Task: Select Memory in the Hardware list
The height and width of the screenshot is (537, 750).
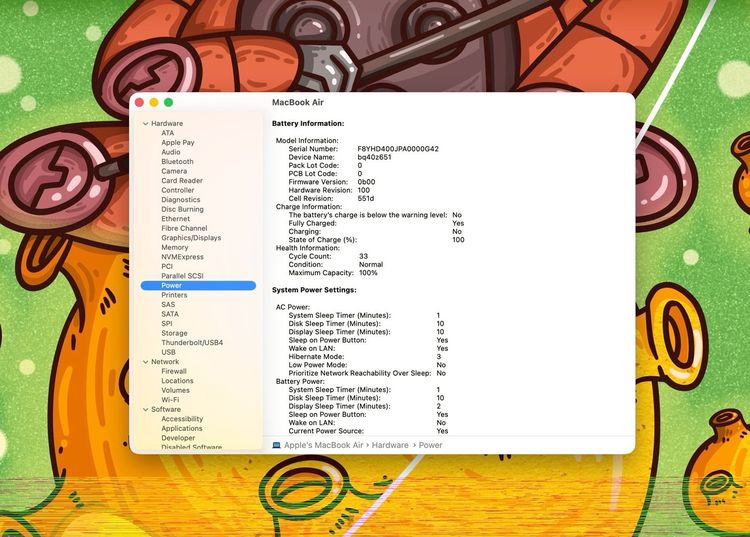Action: [x=174, y=248]
